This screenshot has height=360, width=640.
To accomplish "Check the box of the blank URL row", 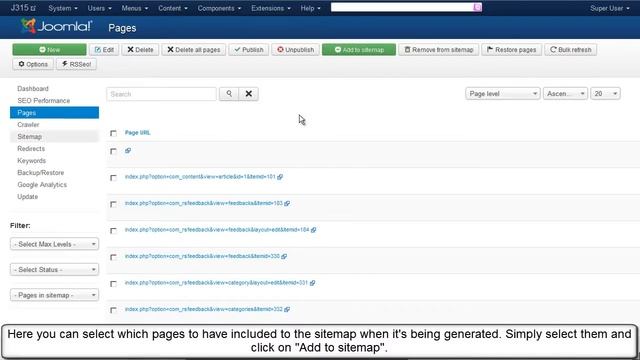I will tap(113, 151).
